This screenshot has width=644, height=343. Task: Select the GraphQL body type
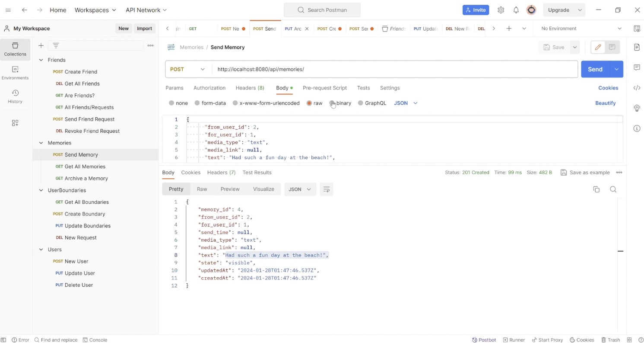click(360, 103)
